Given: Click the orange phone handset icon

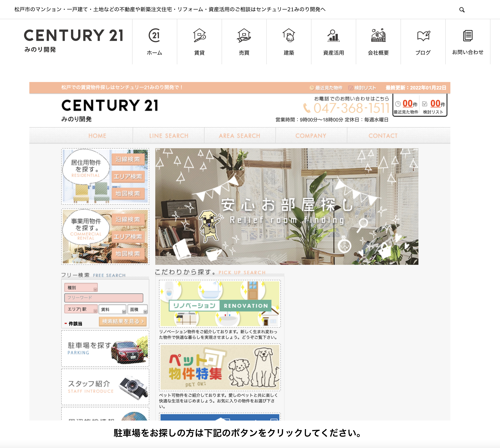Looking at the screenshot, I should tap(307, 108).
